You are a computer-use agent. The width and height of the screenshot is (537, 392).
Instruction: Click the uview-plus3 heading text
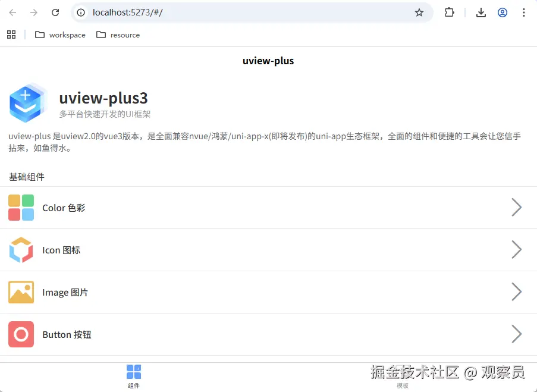tap(103, 98)
